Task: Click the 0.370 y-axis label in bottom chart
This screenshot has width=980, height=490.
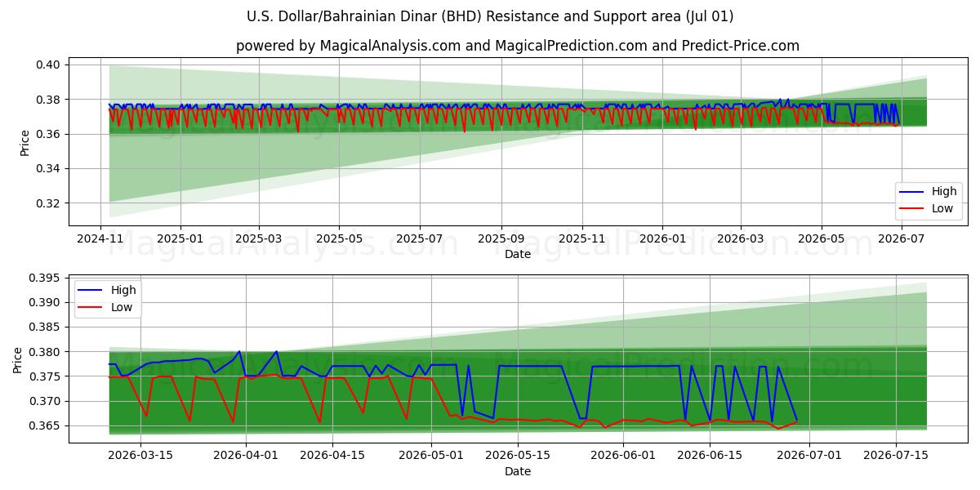Action: click(46, 402)
